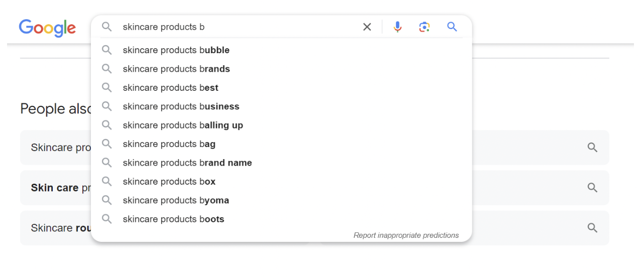
Task: Select "skincare products bag" suggestion
Action: [169, 144]
